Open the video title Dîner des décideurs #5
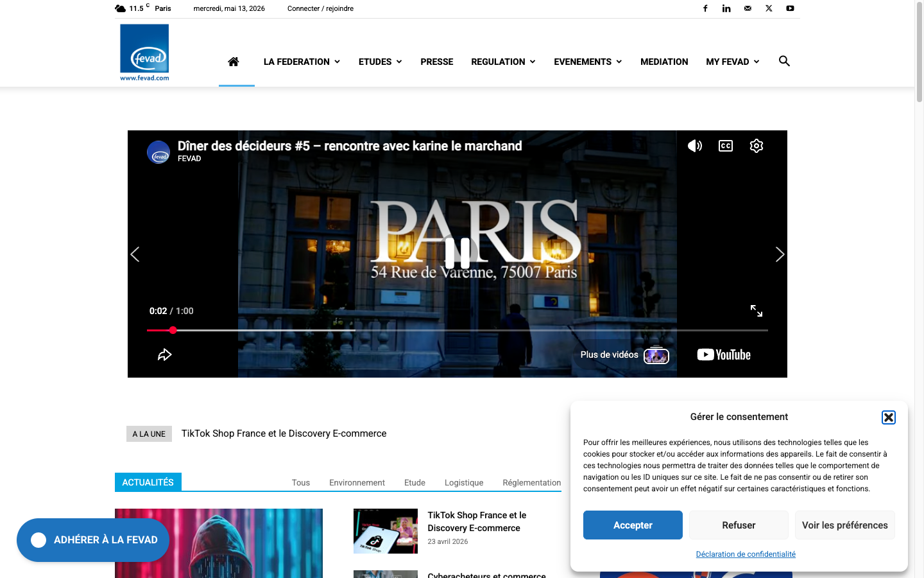Viewport: 924px width, 578px height. click(350, 146)
